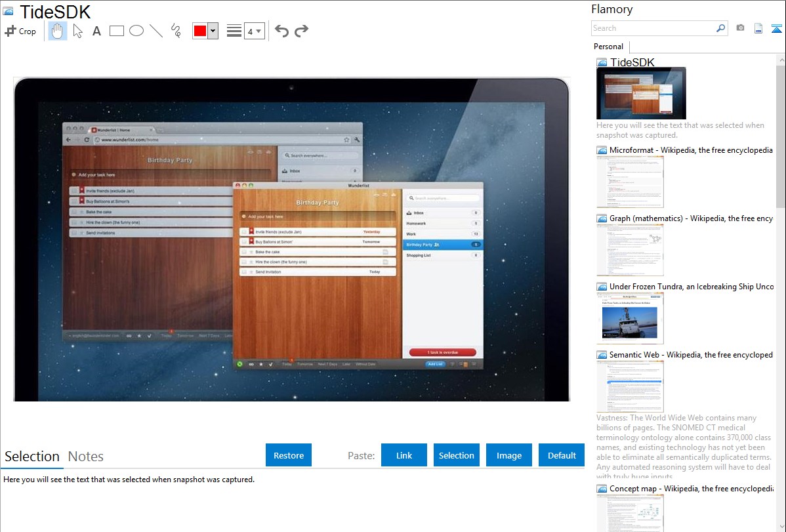786x532 pixels.
Task: Open the color picker dropdown arrow
Action: coord(213,31)
